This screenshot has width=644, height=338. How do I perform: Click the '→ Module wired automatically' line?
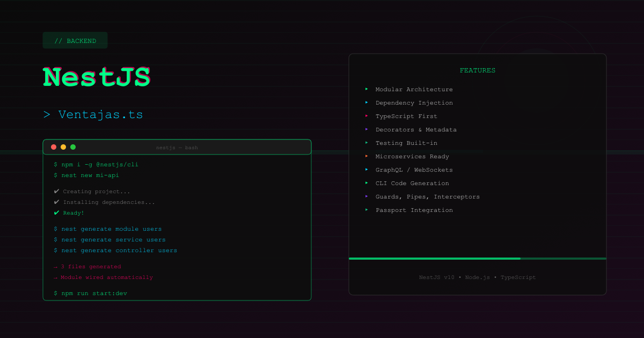tap(103, 277)
